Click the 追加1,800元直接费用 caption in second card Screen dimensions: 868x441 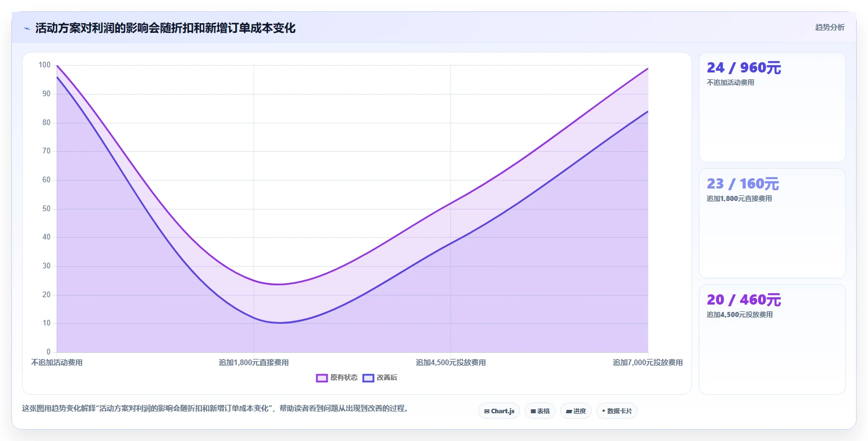739,199
